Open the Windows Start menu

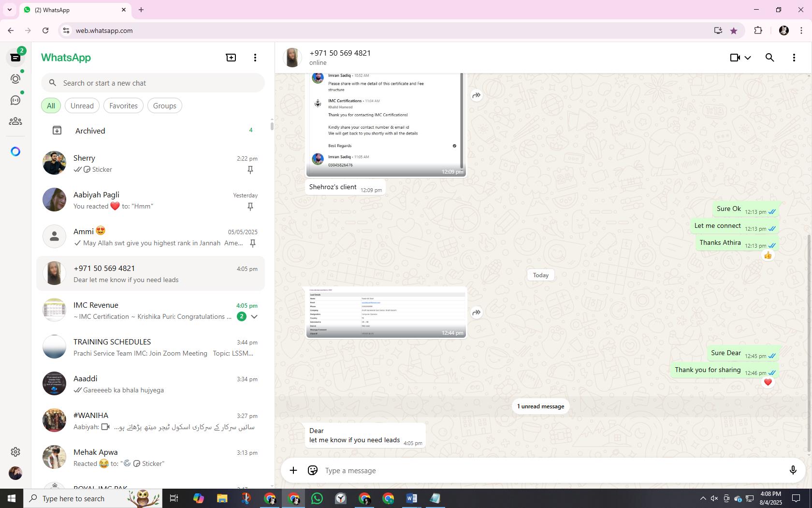click(12, 498)
